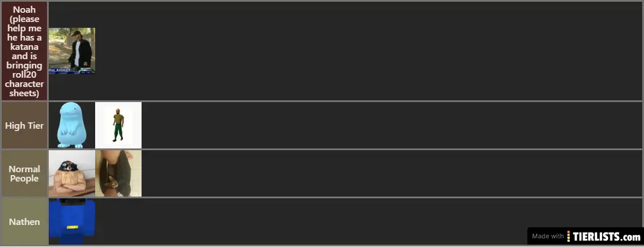This screenshot has width=644, height=247.
Task: Click the "Made with" watermark text
Action: point(548,237)
